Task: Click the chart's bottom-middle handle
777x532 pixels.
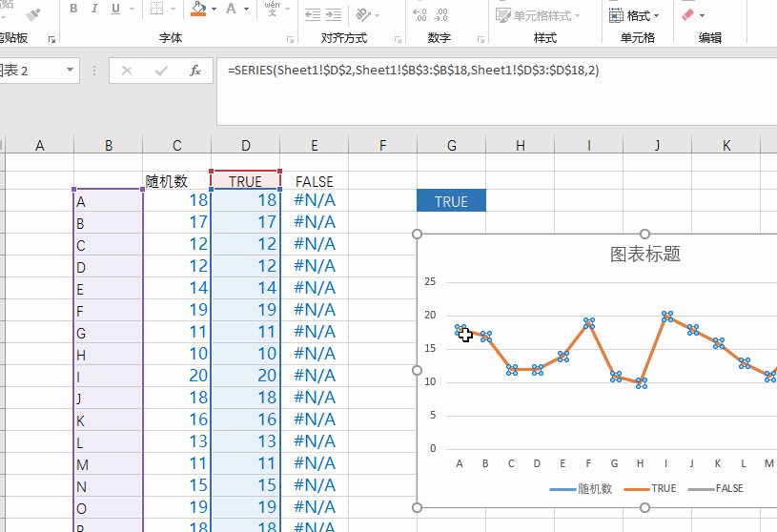Action: (x=644, y=507)
